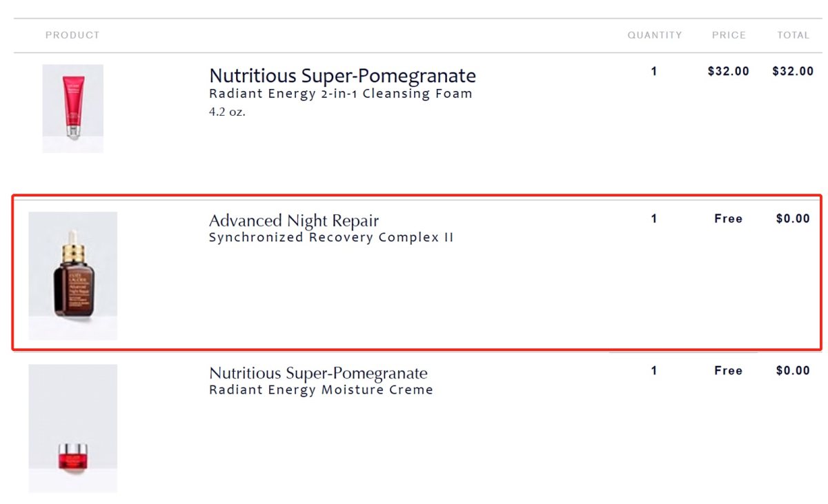This screenshot has width=828, height=504.
Task: Click the Cleansing Foam quantity value
Action: pos(654,71)
